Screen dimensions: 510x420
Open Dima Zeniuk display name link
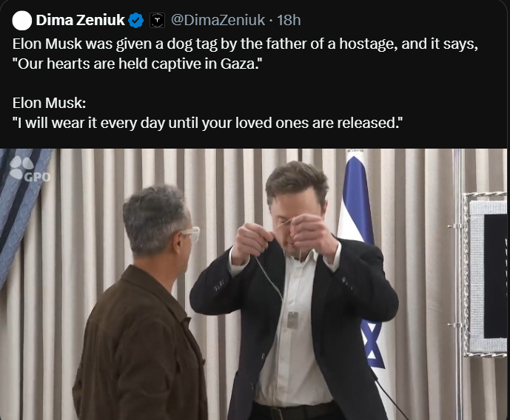(x=81, y=20)
